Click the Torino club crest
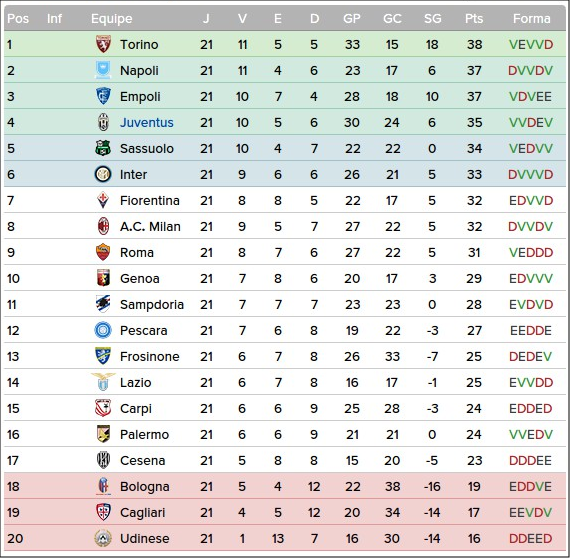Image resolution: width=570 pixels, height=558 pixels. pos(103,44)
